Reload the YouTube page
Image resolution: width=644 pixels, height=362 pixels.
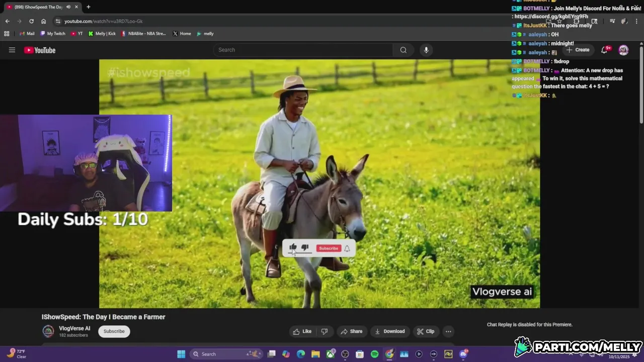31,21
